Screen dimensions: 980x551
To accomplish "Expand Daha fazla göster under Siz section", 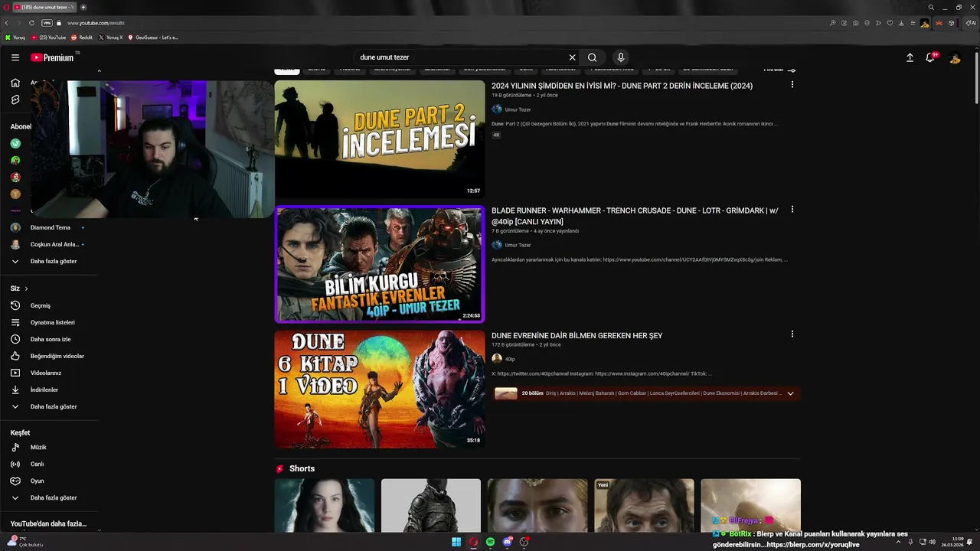I will (53, 406).
